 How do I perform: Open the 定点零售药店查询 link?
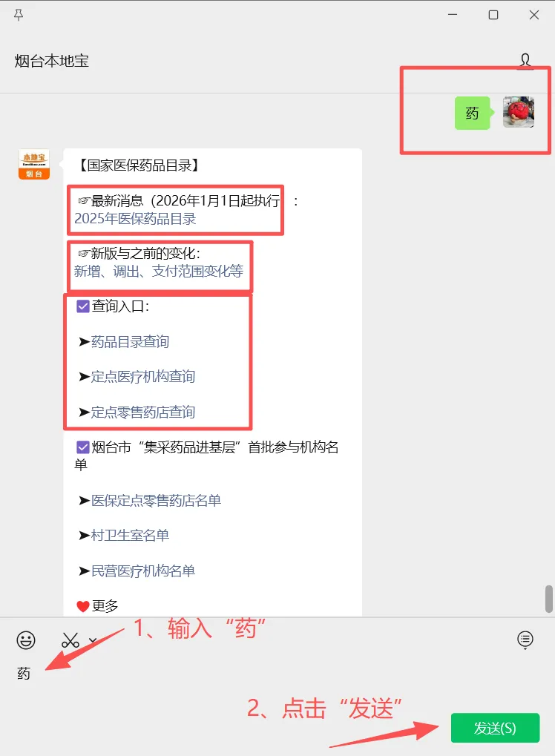(142, 412)
